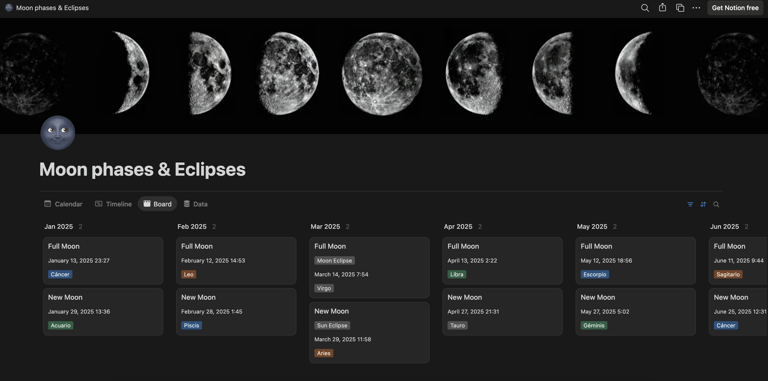This screenshot has height=381, width=768.
Task: Click the share icon in top bar
Action: 662,8
